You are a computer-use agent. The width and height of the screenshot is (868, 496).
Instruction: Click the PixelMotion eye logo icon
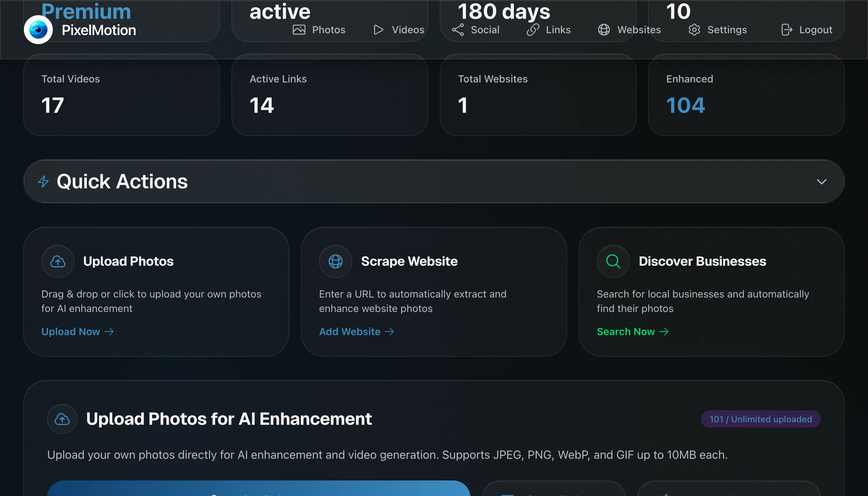[38, 30]
